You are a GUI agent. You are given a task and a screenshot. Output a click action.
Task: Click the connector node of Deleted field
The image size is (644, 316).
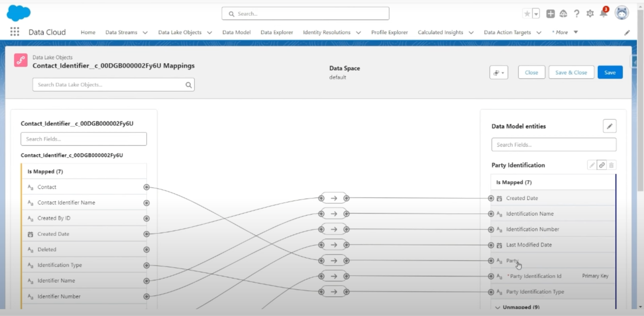[147, 250]
